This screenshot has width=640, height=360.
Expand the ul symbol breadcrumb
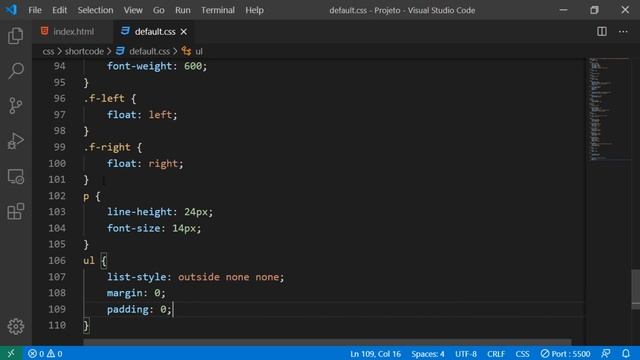click(x=192, y=51)
